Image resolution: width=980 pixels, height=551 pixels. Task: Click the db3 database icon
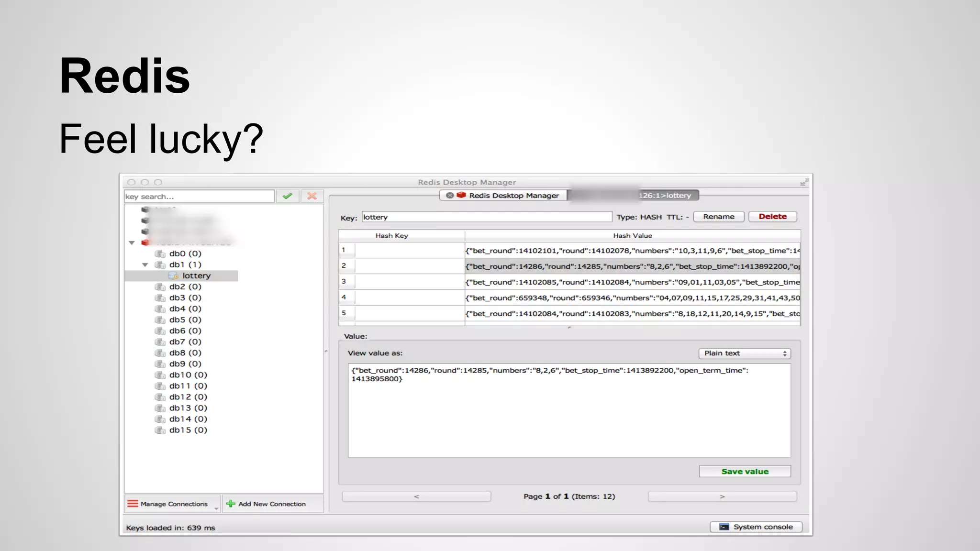pyautogui.click(x=160, y=298)
